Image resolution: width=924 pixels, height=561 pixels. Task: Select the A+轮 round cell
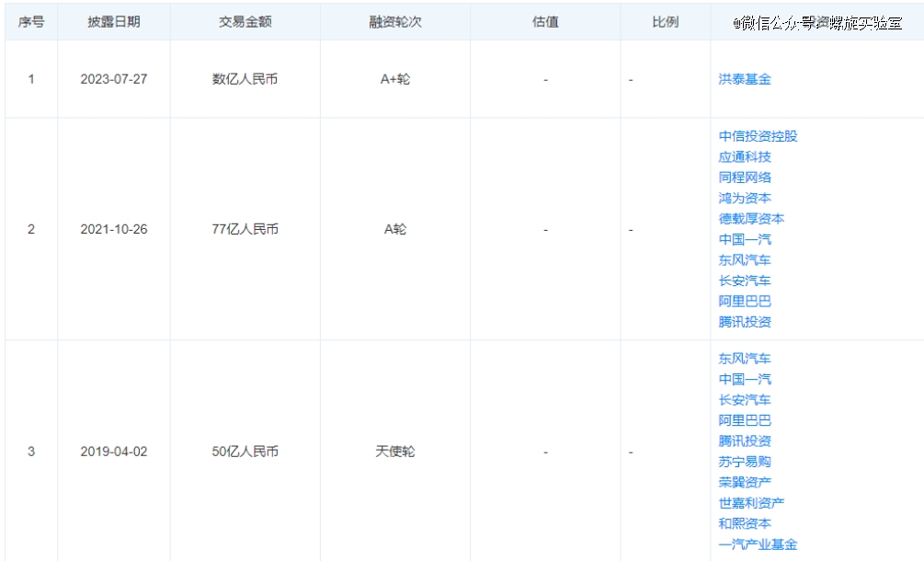point(395,79)
